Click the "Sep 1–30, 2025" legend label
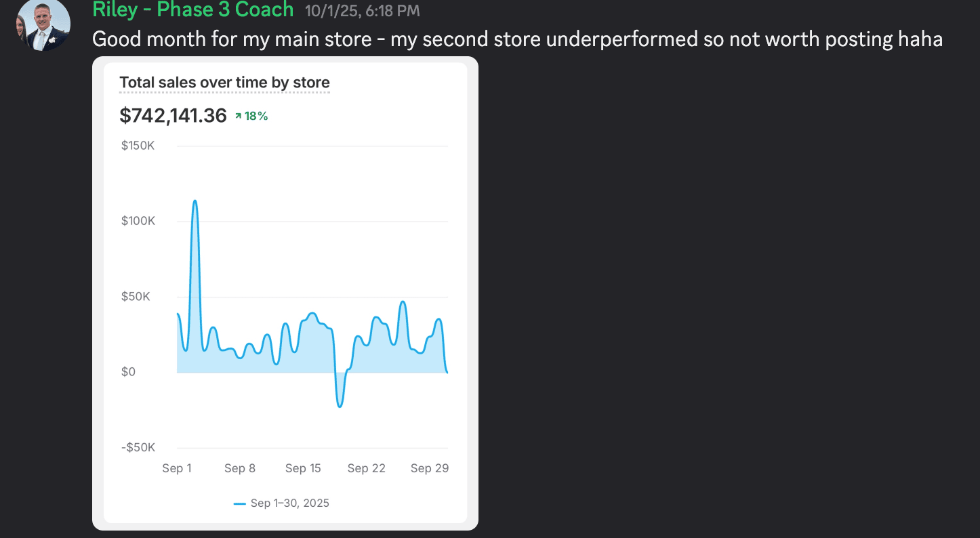This screenshot has height=538, width=980. point(290,503)
